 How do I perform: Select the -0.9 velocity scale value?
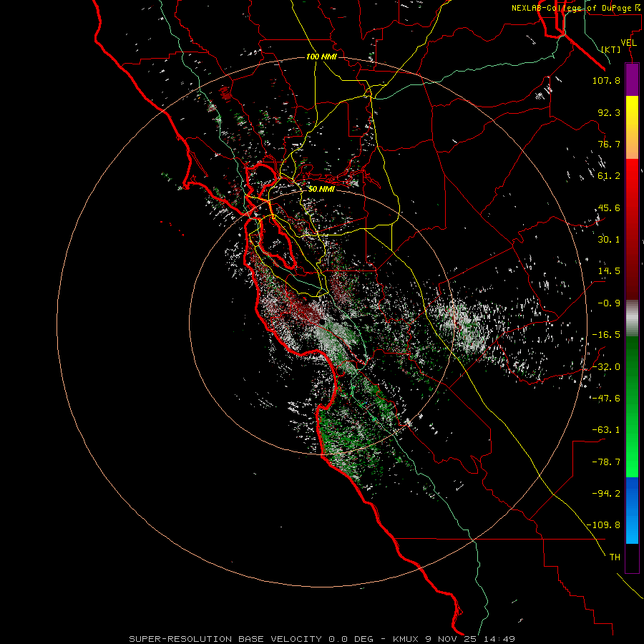click(609, 303)
